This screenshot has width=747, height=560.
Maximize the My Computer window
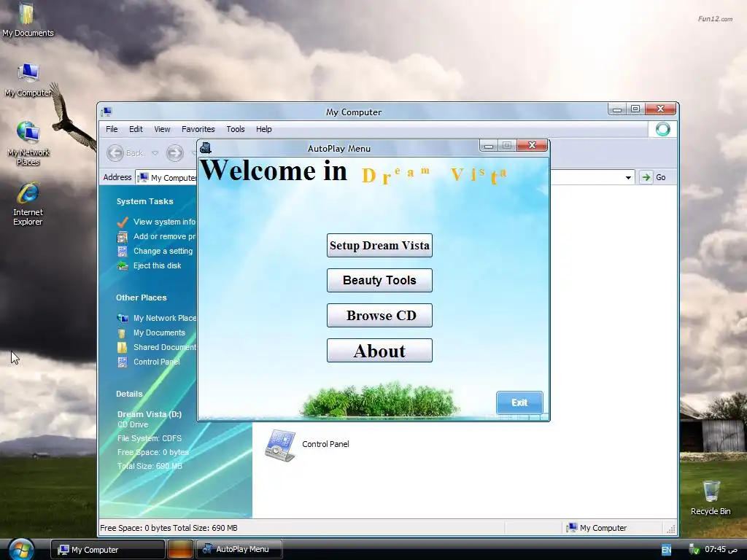tap(635, 109)
